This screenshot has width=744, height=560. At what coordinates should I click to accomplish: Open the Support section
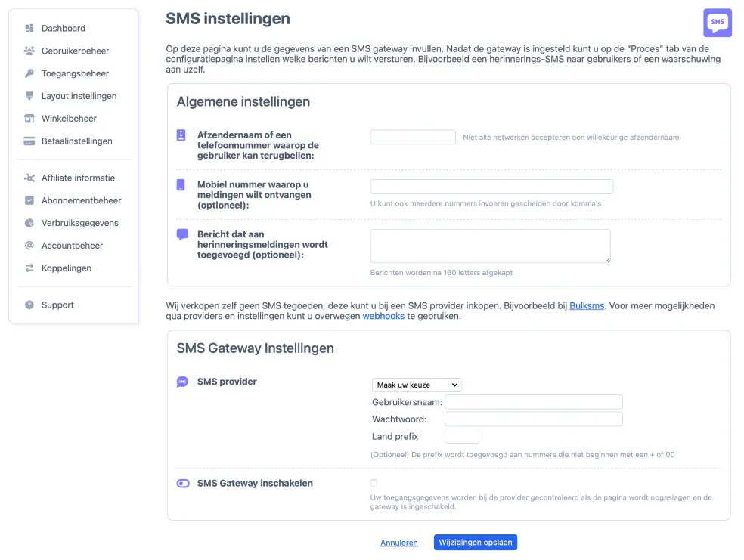tap(29, 305)
